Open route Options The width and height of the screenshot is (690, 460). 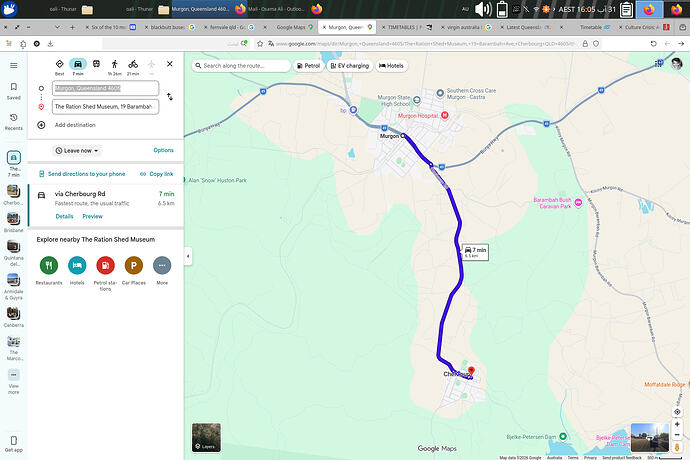click(163, 150)
